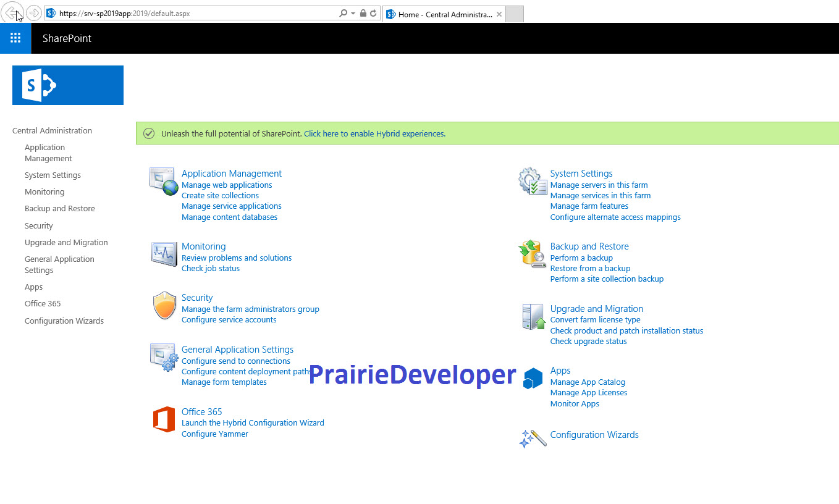Click the browser Forward arrow button
The height and width of the screenshot is (504, 839).
(33, 13)
